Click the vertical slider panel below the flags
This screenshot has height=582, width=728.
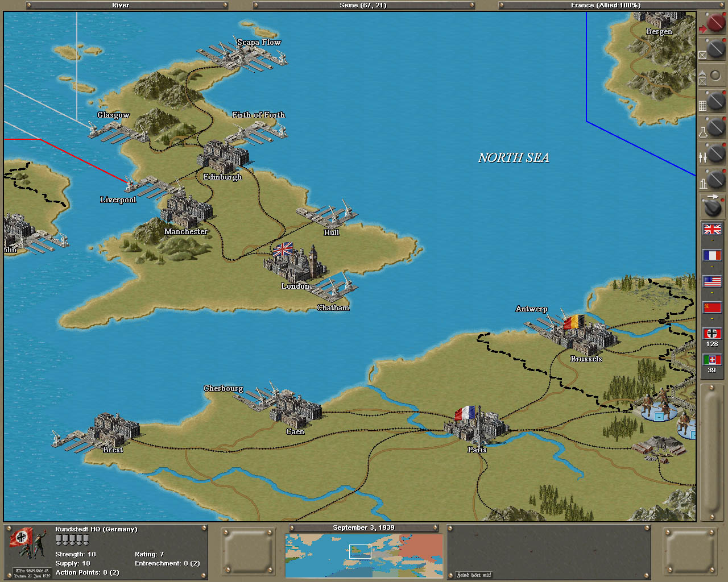coord(712,452)
